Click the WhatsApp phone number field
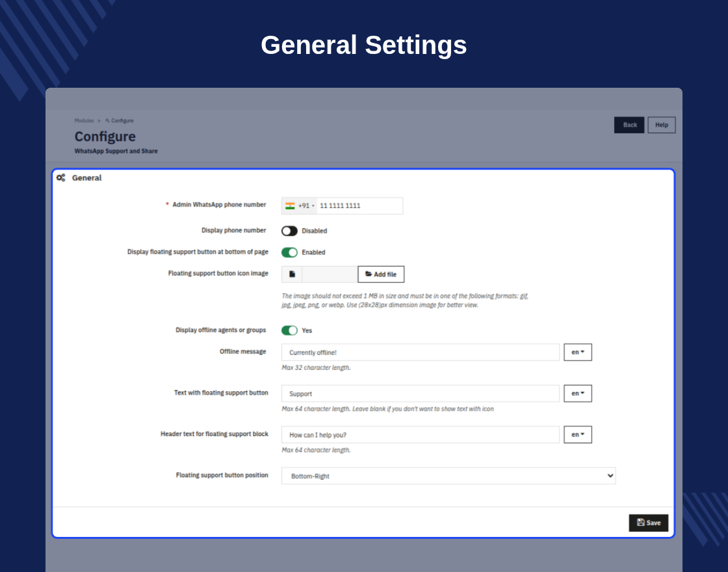This screenshot has height=572, width=728. coord(359,205)
